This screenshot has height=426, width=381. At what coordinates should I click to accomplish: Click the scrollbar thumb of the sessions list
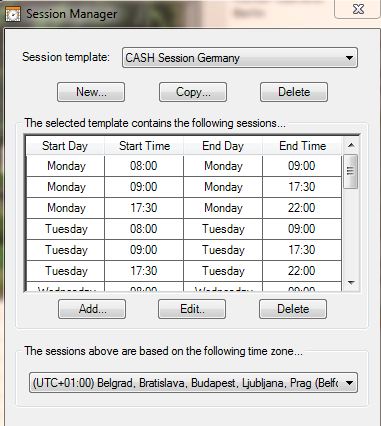350,171
